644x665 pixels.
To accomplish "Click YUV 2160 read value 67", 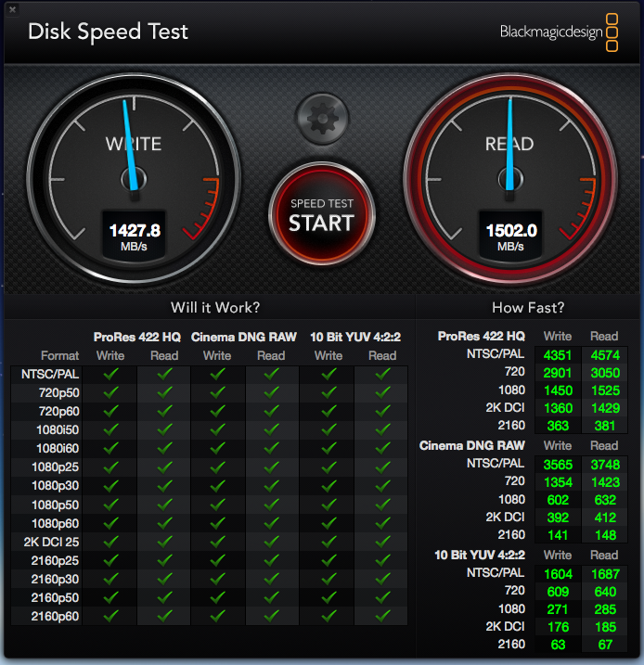I will [605, 645].
